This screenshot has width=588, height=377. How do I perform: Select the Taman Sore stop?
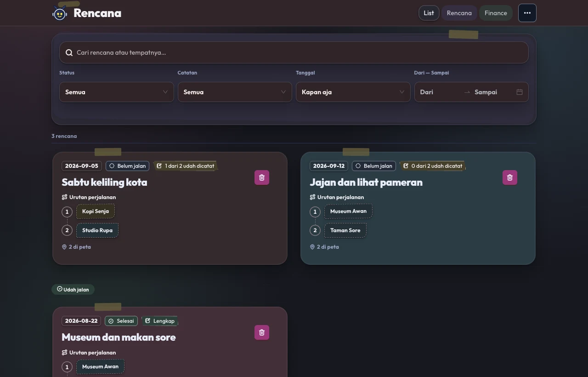pos(345,230)
